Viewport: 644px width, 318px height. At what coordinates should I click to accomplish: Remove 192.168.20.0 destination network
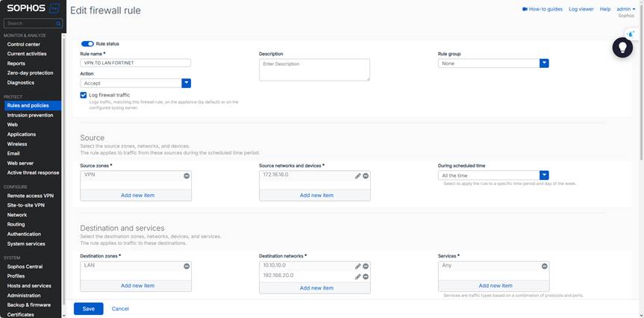pyautogui.click(x=366, y=276)
